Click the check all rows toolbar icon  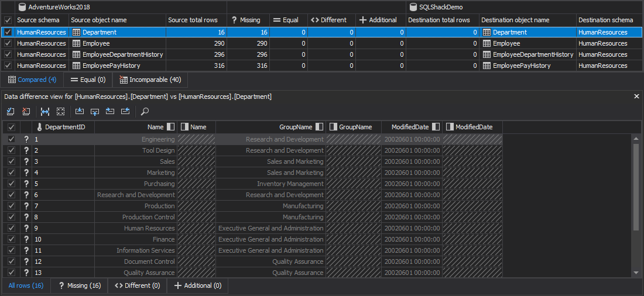point(11,111)
